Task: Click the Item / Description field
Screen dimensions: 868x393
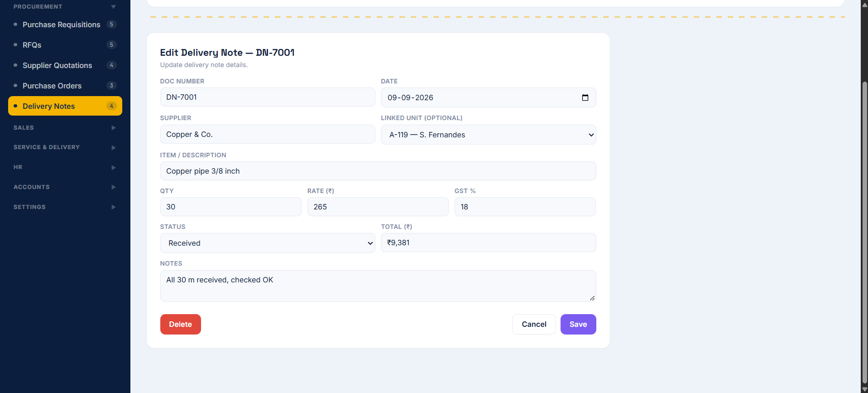Action: (x=378, y=171)
